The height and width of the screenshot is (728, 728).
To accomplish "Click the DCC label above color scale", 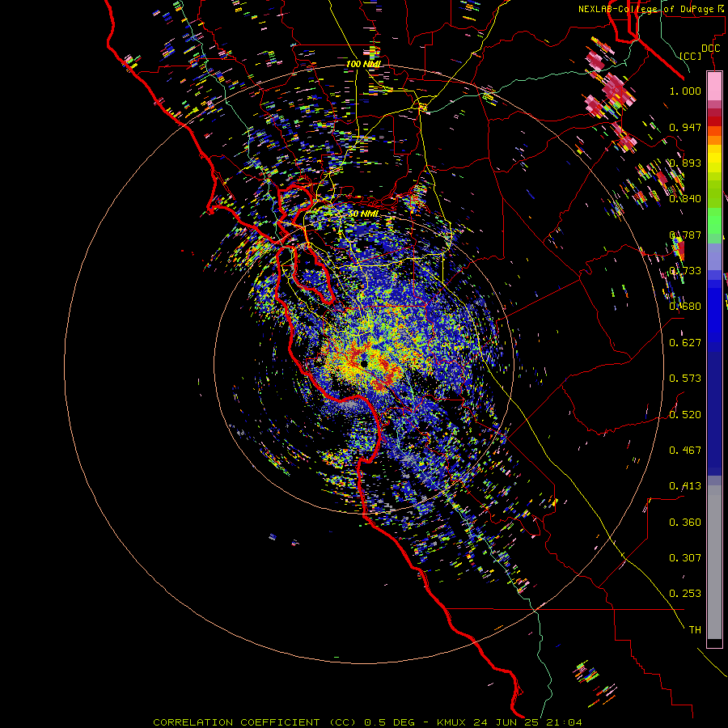I will tap(710, 49).
